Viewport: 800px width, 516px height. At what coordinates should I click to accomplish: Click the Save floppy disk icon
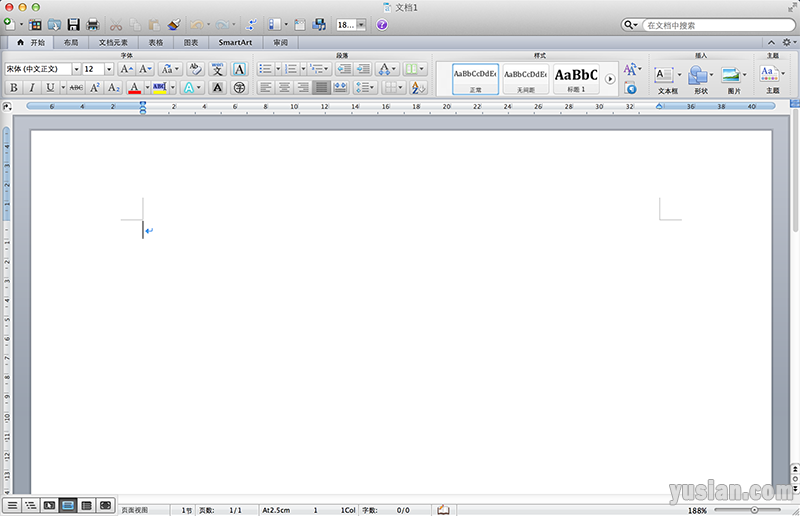click(x=73, y=24)
